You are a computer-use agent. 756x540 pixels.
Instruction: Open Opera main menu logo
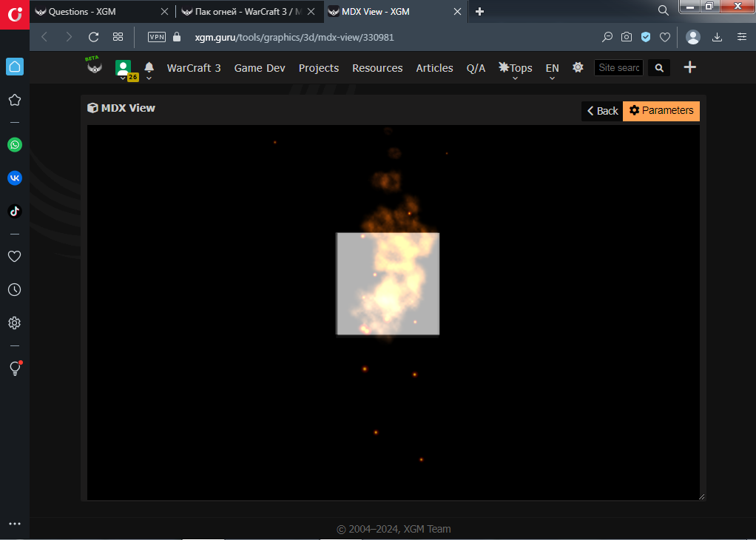coord(15,15)
